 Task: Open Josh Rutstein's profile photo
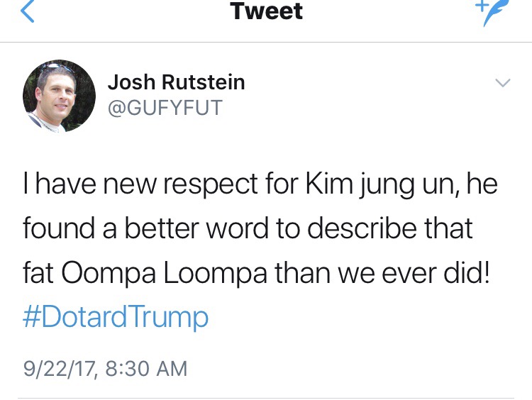59,96
